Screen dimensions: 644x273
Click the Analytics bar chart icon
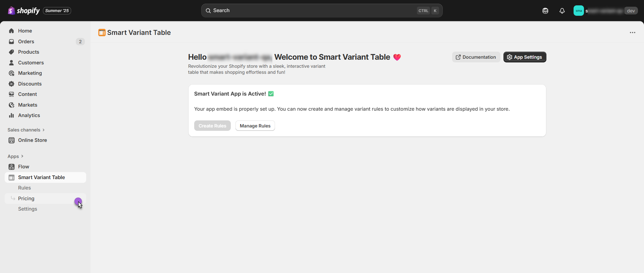[x=11, y=115]
